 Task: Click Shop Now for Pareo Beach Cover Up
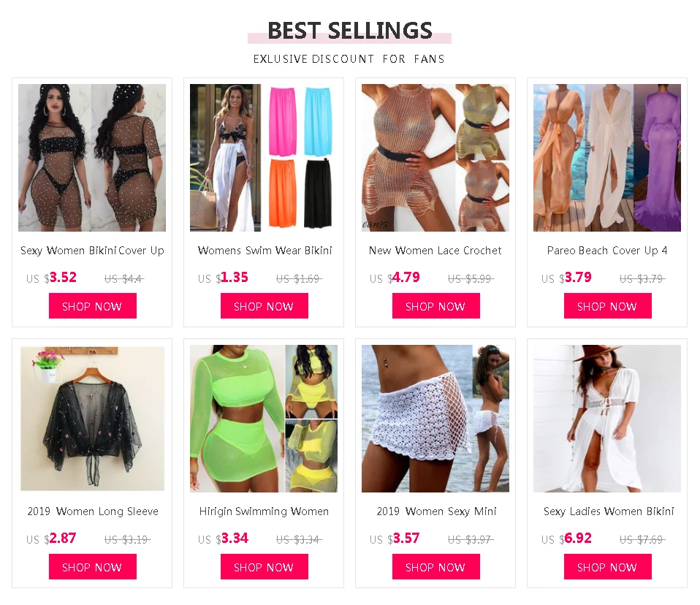tap(608, 306)
